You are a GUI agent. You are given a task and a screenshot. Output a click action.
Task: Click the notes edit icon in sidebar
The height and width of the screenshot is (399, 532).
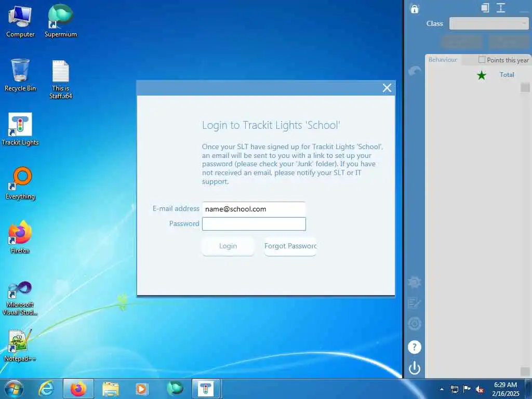(414, 303)
